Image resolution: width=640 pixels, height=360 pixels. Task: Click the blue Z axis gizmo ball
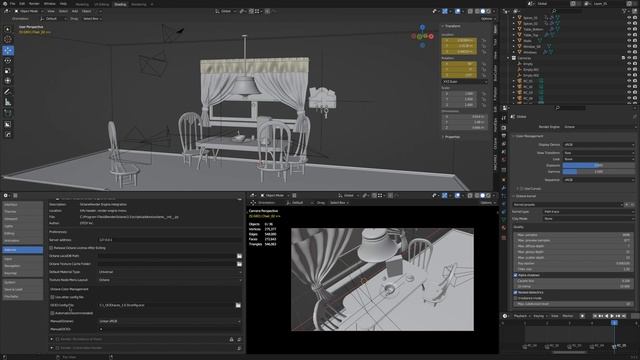pyautogui.click(x=422, y=27)
